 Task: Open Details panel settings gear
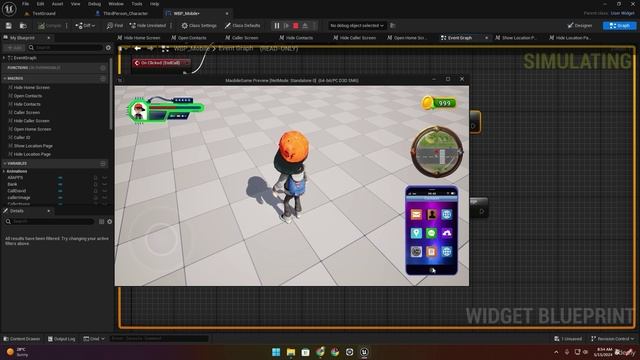point(109,222)
